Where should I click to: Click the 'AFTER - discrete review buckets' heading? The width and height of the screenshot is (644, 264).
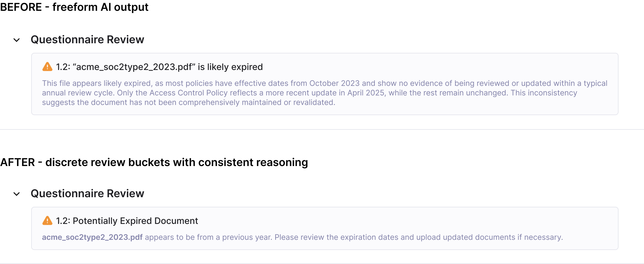coord(154,162)
